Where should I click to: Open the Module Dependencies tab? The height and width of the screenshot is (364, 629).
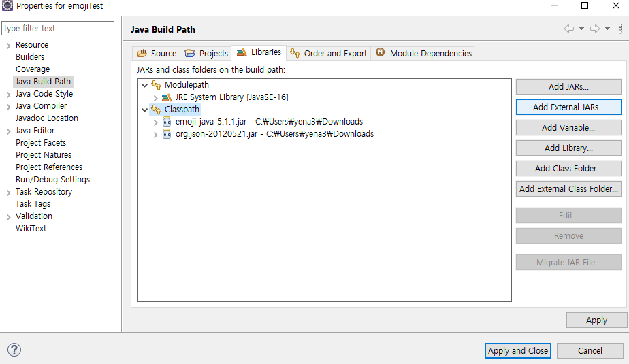423,53
